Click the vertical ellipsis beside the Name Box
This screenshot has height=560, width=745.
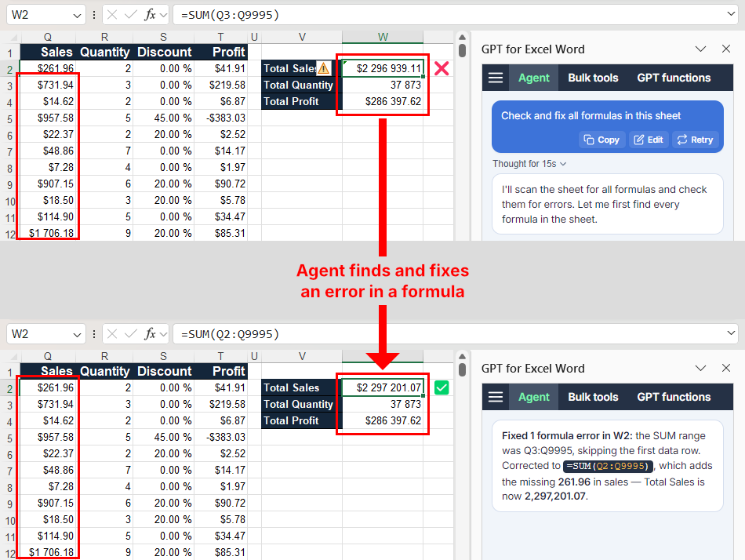(x=93, y=14)
